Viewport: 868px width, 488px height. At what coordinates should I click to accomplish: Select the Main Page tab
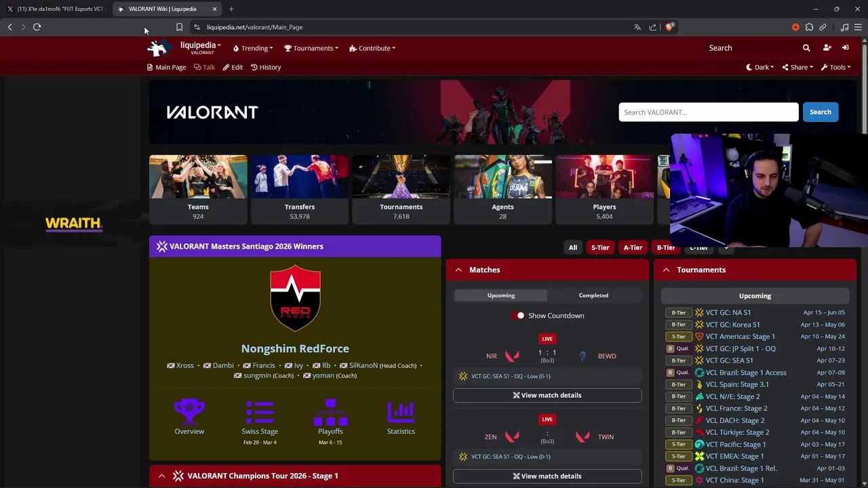167,67
